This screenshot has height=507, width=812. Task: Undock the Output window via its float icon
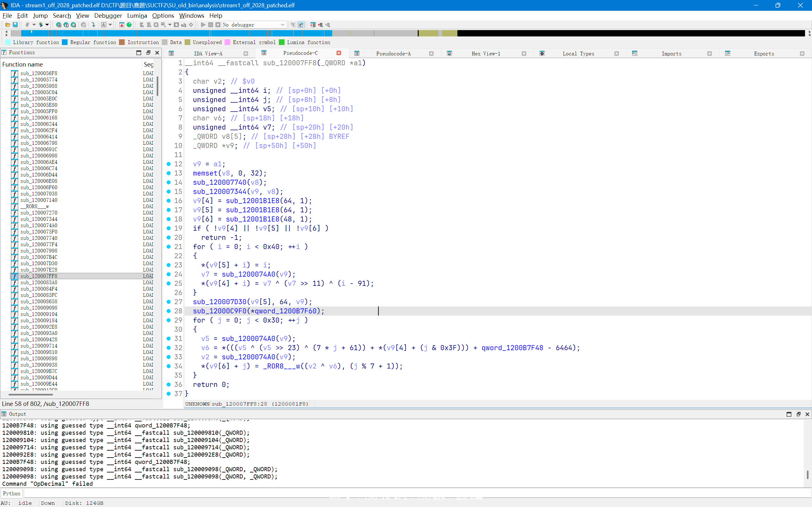coord(798,414)
